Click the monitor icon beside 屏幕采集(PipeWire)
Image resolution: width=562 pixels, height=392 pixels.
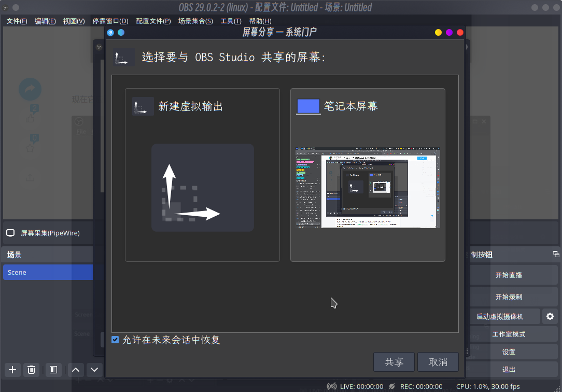coord(10,233)
